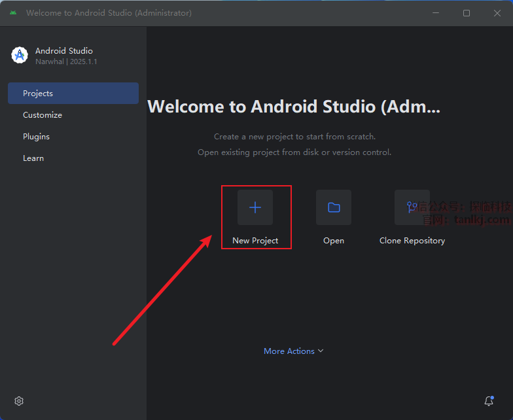Click the plus icon for New Project
Viewport: 513px width, 420px height.
(x=255, y=207)
